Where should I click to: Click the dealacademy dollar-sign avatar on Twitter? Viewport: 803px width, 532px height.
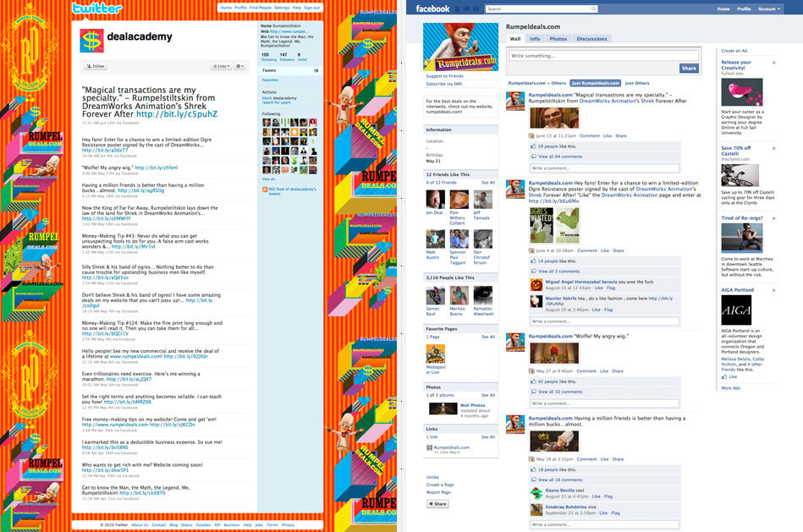[x=91, y=41]
